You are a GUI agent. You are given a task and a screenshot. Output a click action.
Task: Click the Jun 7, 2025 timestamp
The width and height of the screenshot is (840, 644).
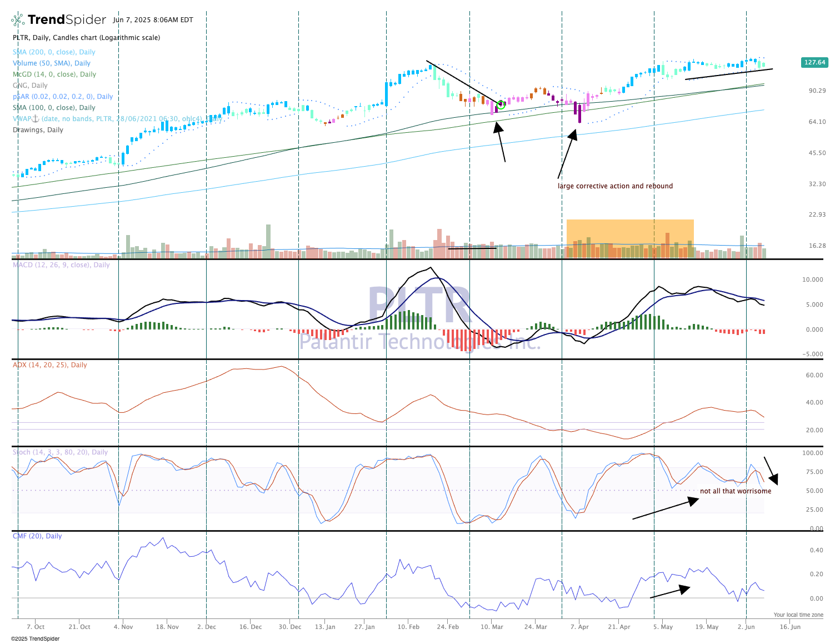152,19
